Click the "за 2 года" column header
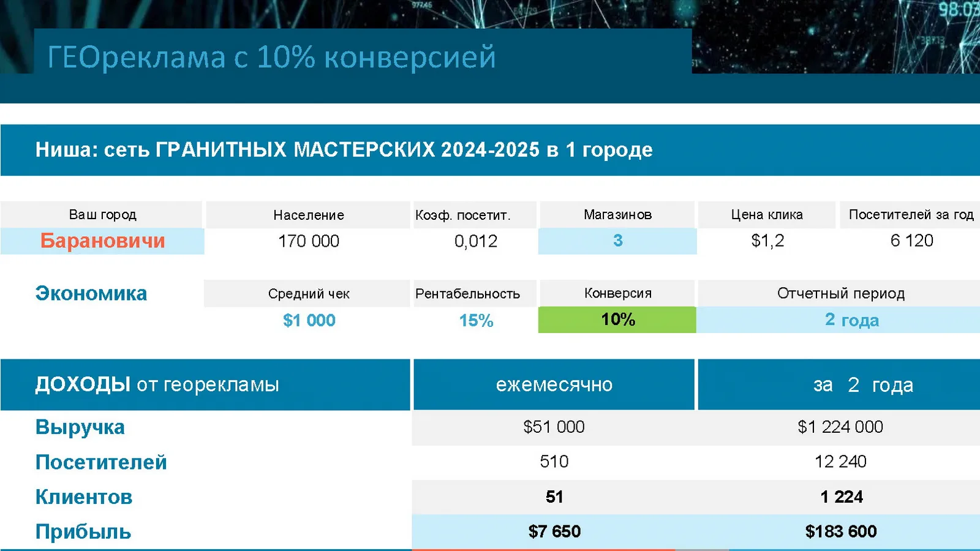 point(862,384)
